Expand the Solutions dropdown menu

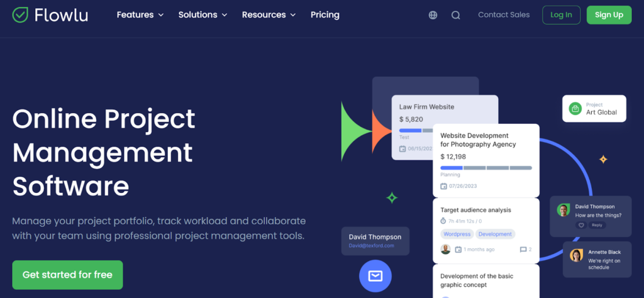tap(203, 15)
